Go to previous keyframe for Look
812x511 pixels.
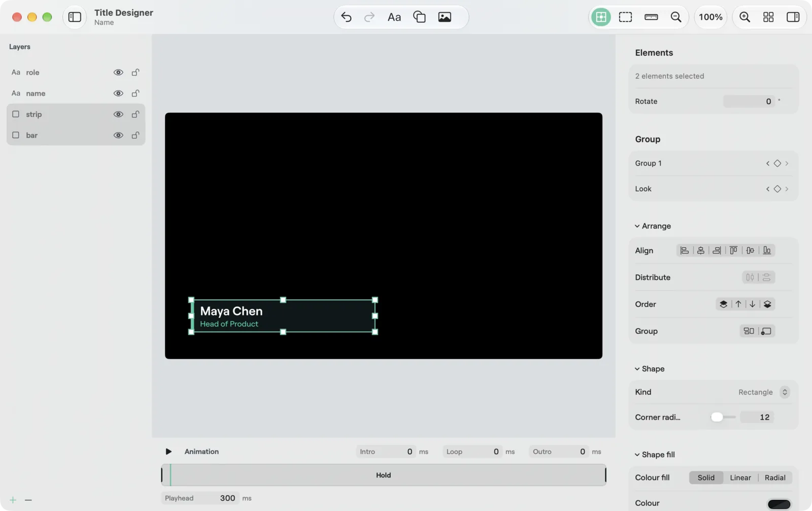[x=768, y=189]
